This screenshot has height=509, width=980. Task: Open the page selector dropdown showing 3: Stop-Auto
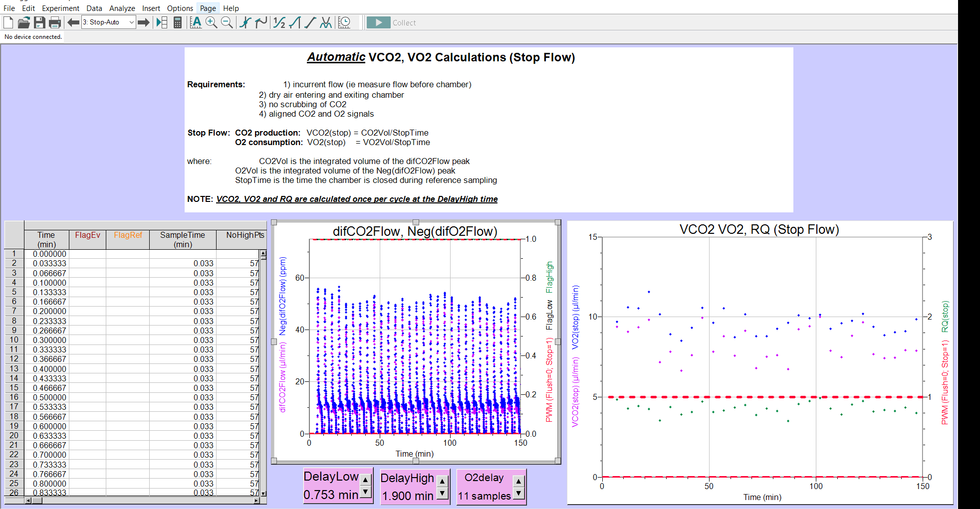pos(109,22)
